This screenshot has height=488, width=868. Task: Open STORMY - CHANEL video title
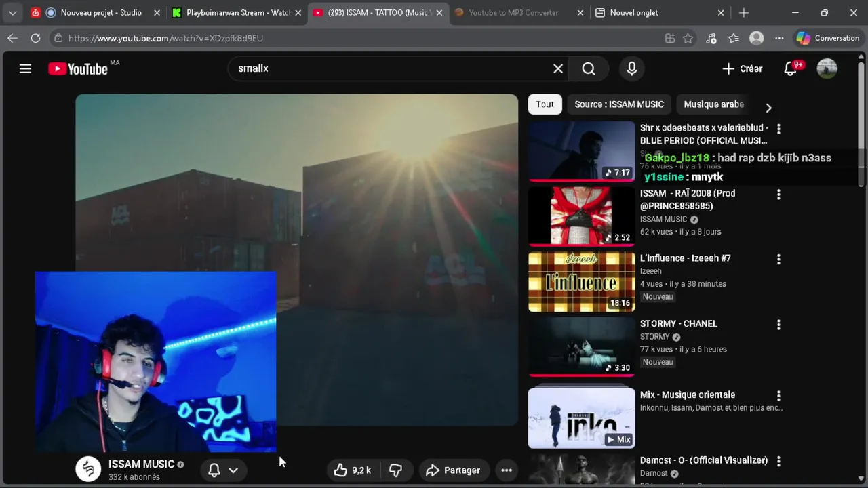(x=678, y=323)
